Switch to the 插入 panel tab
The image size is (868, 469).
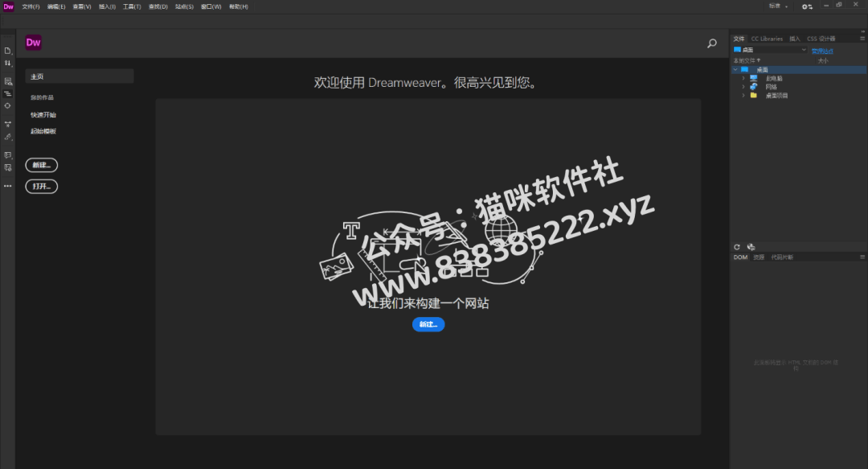[794, 39]
